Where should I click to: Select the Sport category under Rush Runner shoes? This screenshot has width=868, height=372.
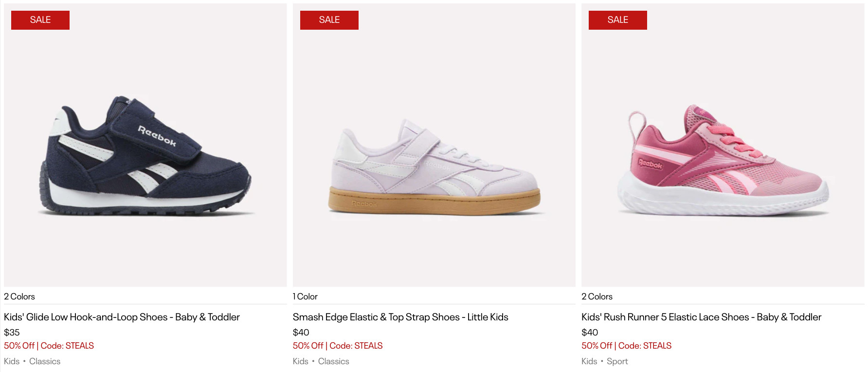tap(617, 361)
